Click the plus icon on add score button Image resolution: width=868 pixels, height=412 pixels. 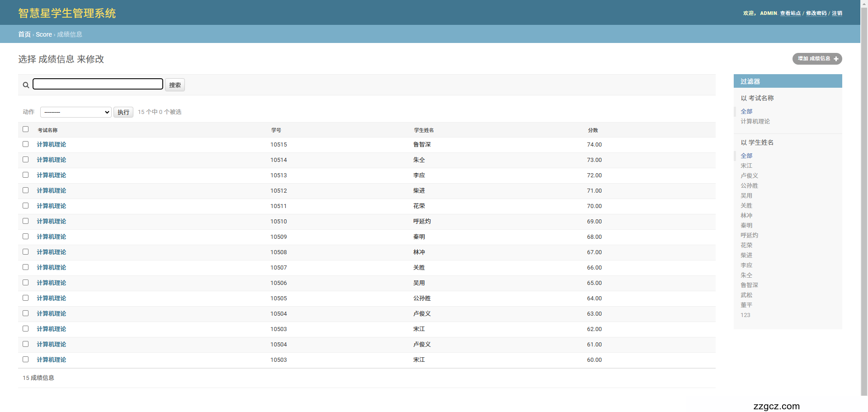(x=836, y=59)
